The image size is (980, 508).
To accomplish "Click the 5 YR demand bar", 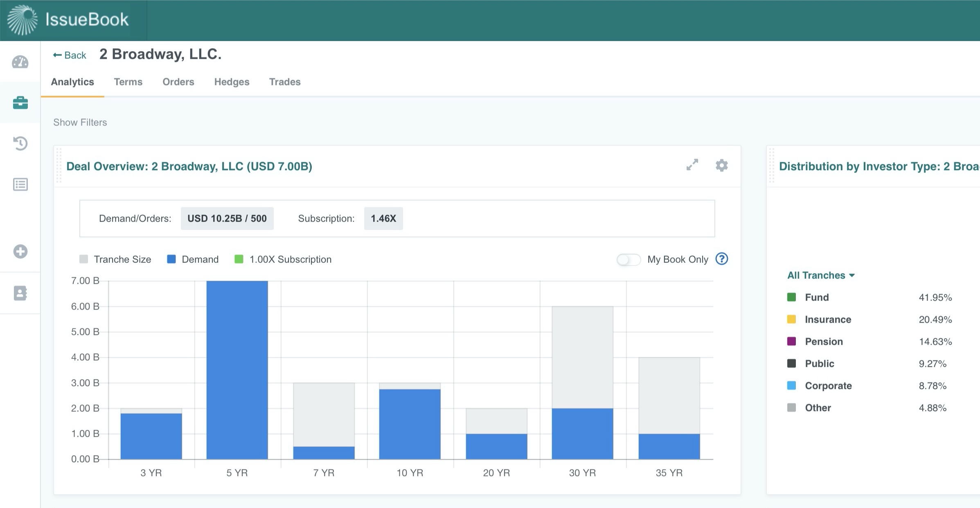I will tap(237, 370).
